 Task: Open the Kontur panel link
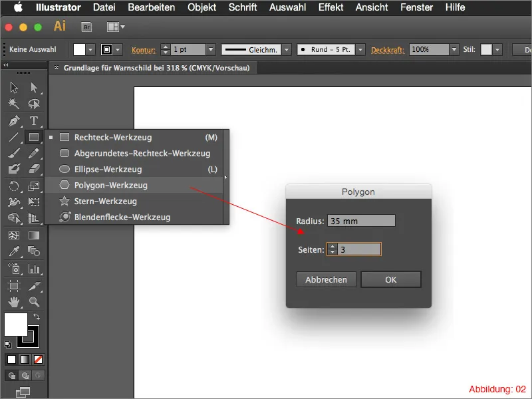(x=144, y=50)
